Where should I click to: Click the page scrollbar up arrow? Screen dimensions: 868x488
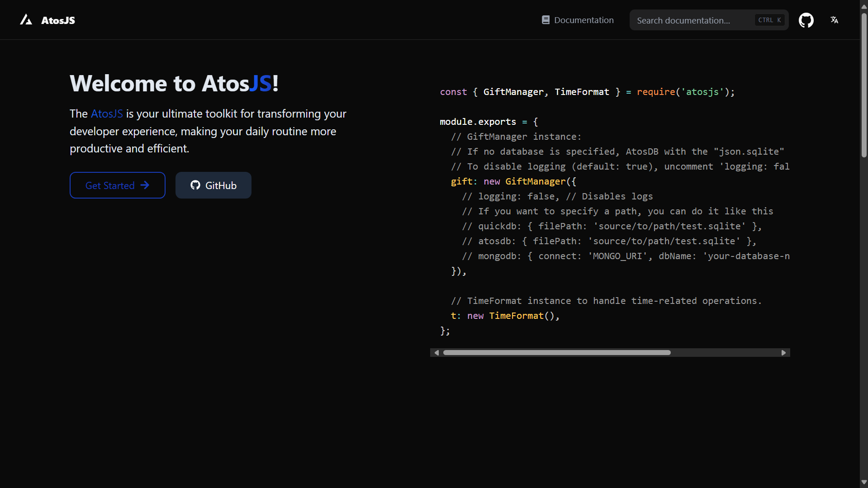(x=864, y=6)
